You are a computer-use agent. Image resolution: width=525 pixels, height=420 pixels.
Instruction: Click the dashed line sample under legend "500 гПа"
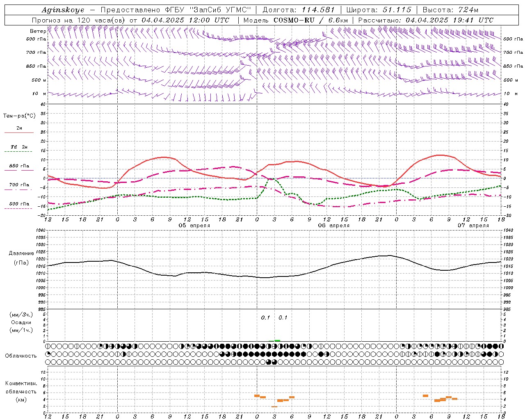[18, 209]
